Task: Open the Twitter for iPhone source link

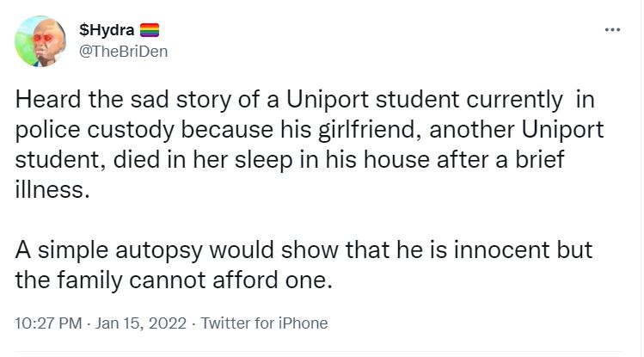Action: point(262,323)
